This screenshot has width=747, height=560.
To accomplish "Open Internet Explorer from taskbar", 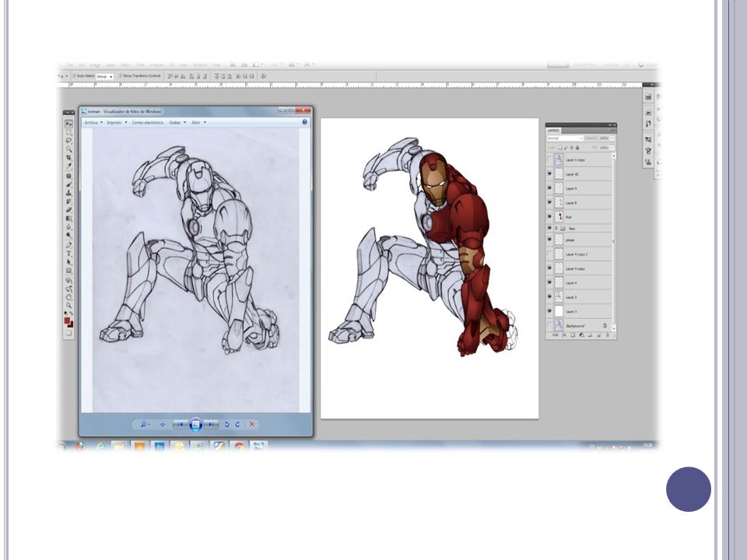I will pos(101,446).
